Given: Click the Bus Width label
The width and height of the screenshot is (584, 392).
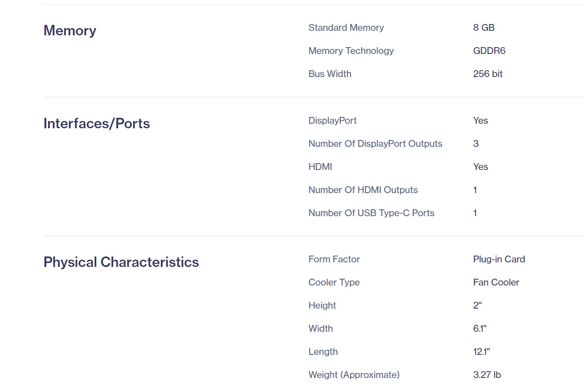Looking at the screenshot, I should pyautogui.click(x=329, y=74).
